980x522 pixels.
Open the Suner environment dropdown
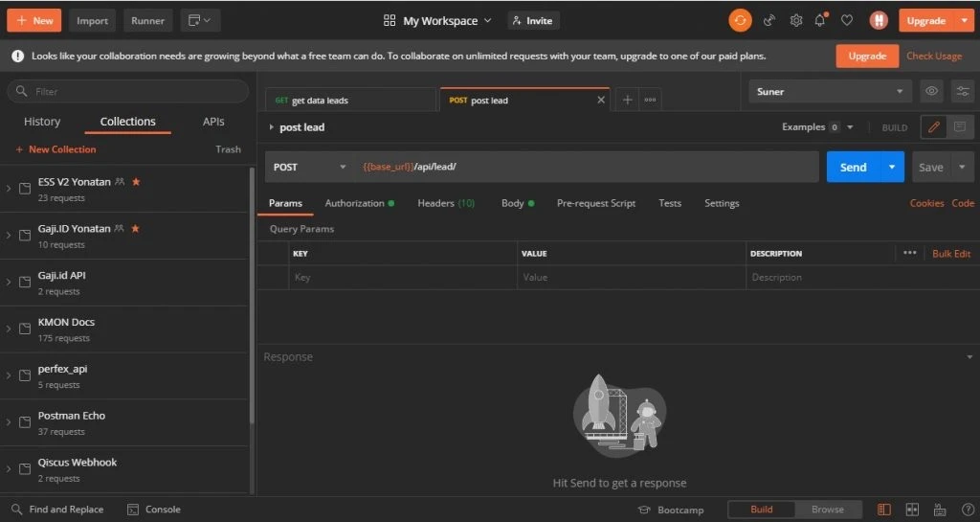[x=830, y=92]
